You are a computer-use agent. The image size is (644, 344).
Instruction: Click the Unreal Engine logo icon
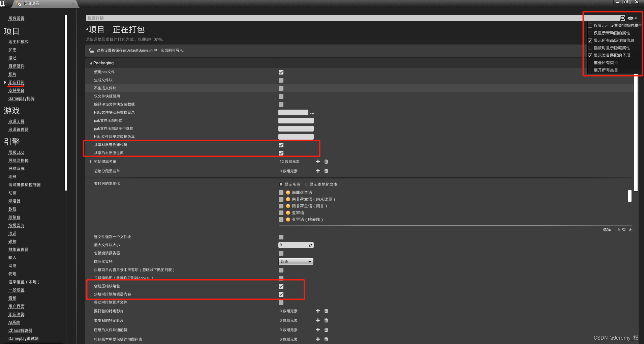pyautogui.click(x=3, y=3)
